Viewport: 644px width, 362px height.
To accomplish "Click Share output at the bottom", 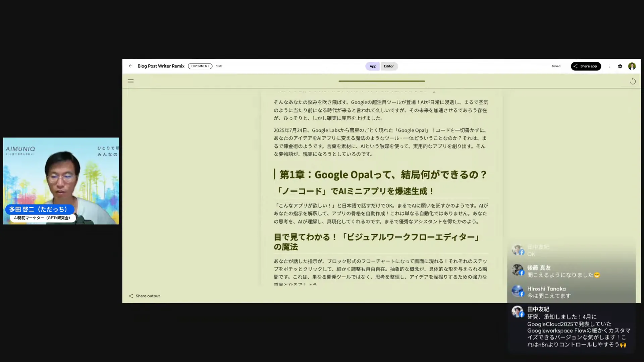I will 144,296.
